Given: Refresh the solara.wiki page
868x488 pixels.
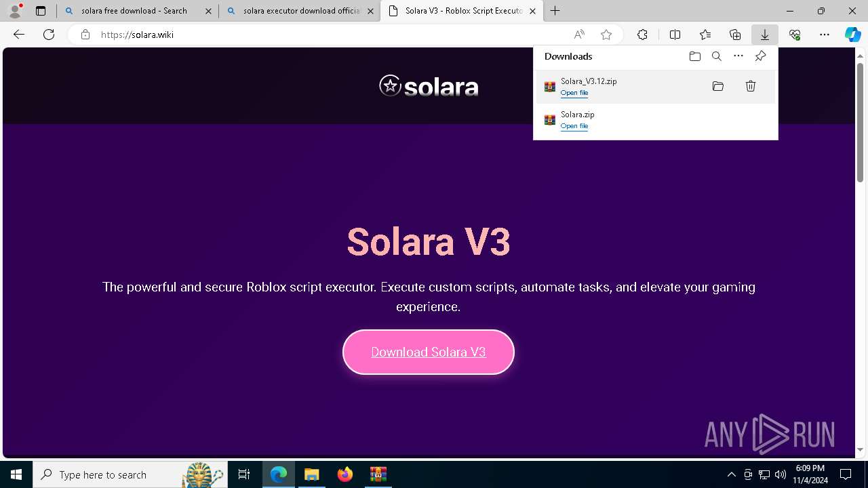Looking at the screenshot, I should [49, 35].
